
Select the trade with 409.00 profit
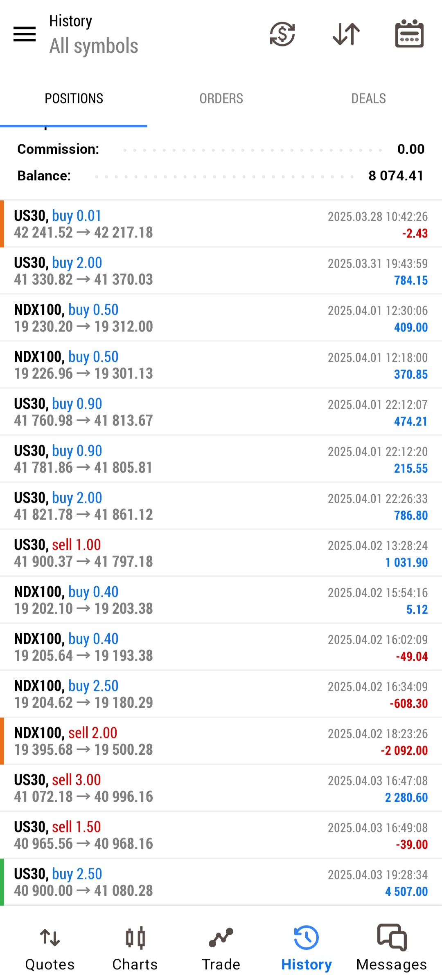pyautogui.click(x=221, y=318)
